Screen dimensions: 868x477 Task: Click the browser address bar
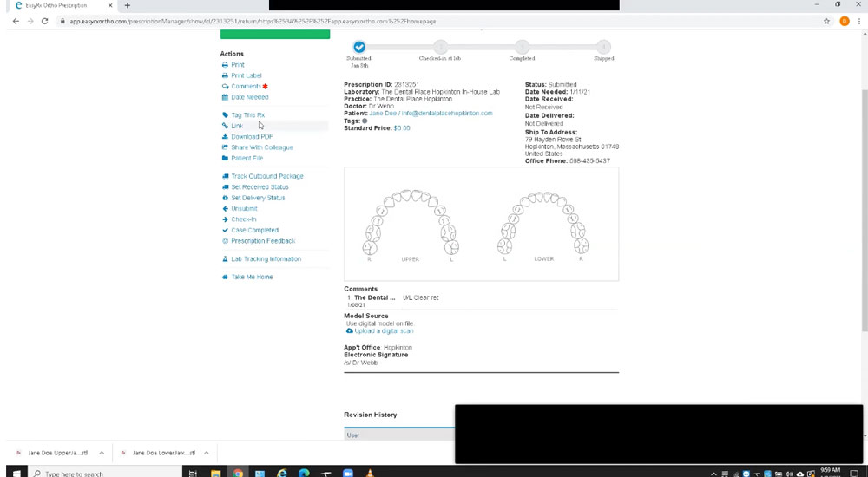tap(434, 21)
